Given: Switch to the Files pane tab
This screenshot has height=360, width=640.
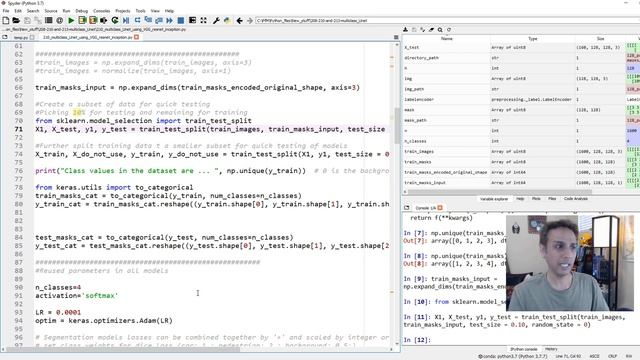Looking at the screenshot, I should (552, 199).
